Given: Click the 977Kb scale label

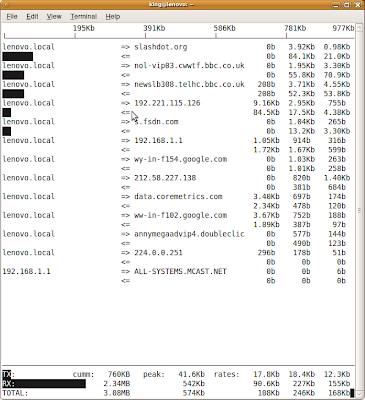Looking at the screenshot, I should click(343, 28).
